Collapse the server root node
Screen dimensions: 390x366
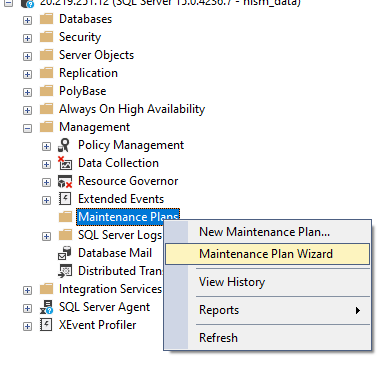tap(8, 3)
